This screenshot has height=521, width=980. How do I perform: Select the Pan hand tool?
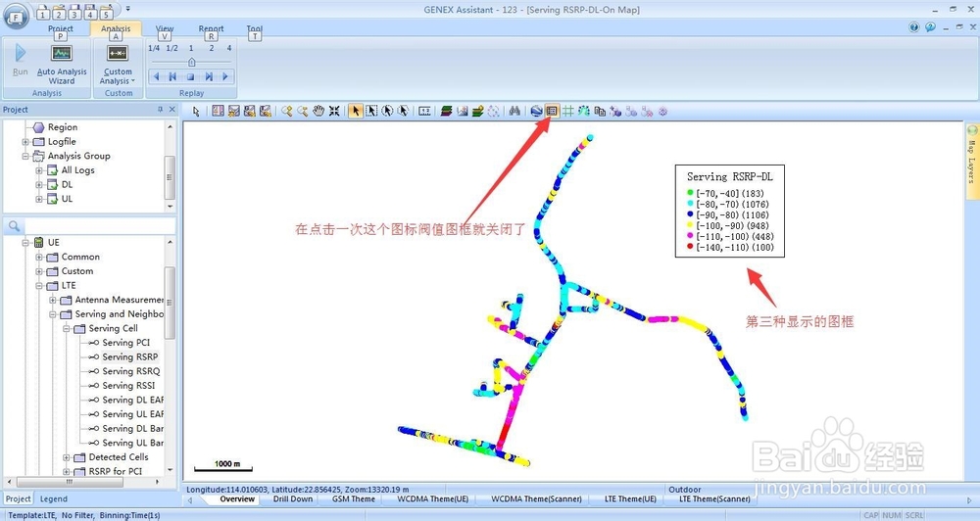318,112
